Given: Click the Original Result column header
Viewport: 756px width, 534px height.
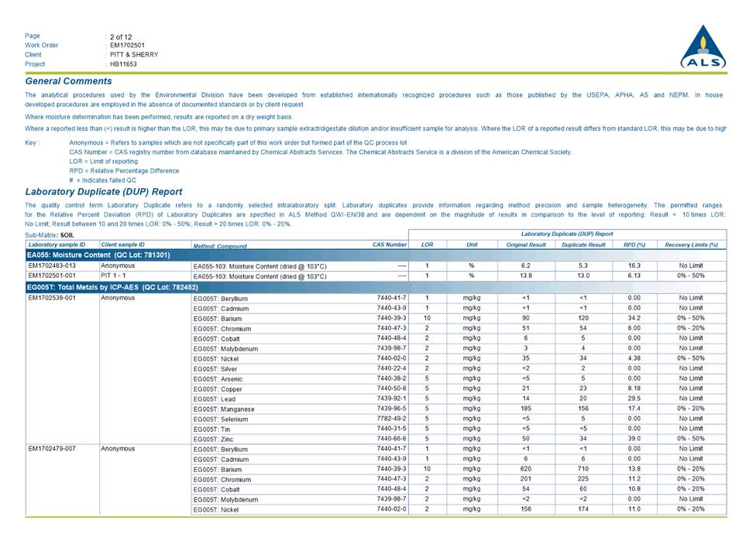Looking at the screenshot, I should [525, 245].
